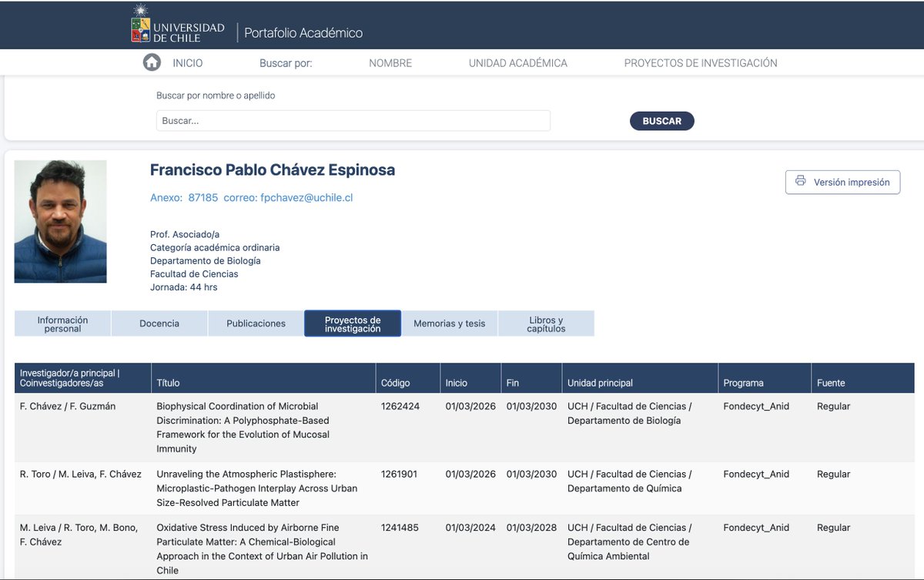Click end date 01/03/2028
924x580 pixels.
click(x=531, y=528)
